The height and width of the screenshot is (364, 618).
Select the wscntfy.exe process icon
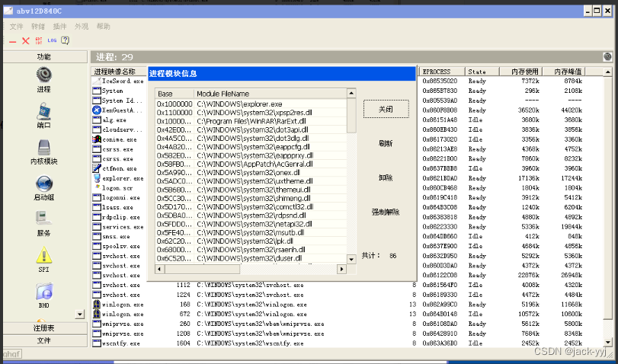tap(97, 343)
